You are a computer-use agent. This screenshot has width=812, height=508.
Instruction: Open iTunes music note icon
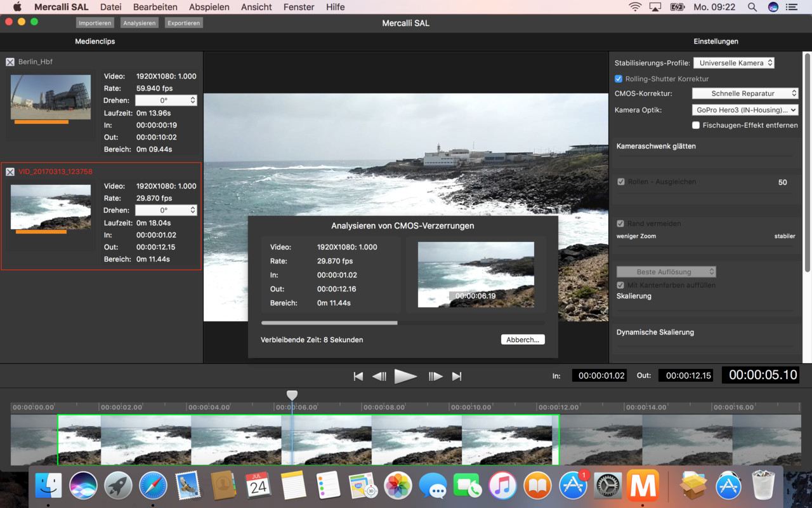pos(503,486)
